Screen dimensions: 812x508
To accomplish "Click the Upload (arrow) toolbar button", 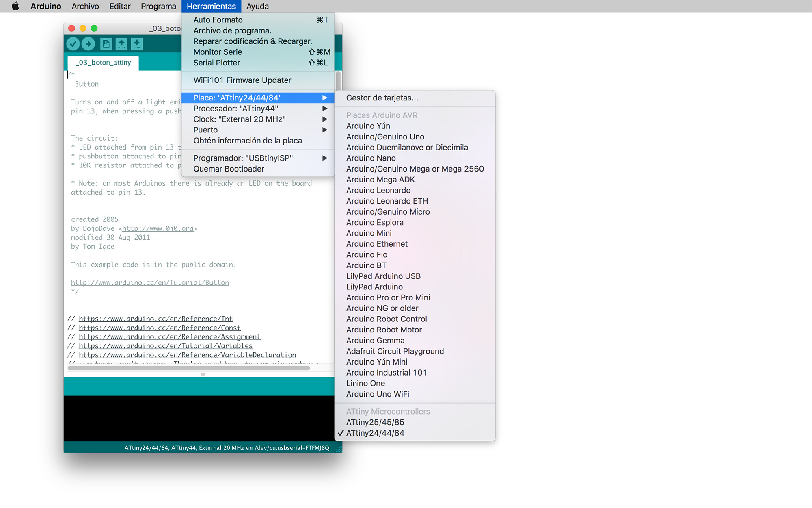I will click(88, 43).
